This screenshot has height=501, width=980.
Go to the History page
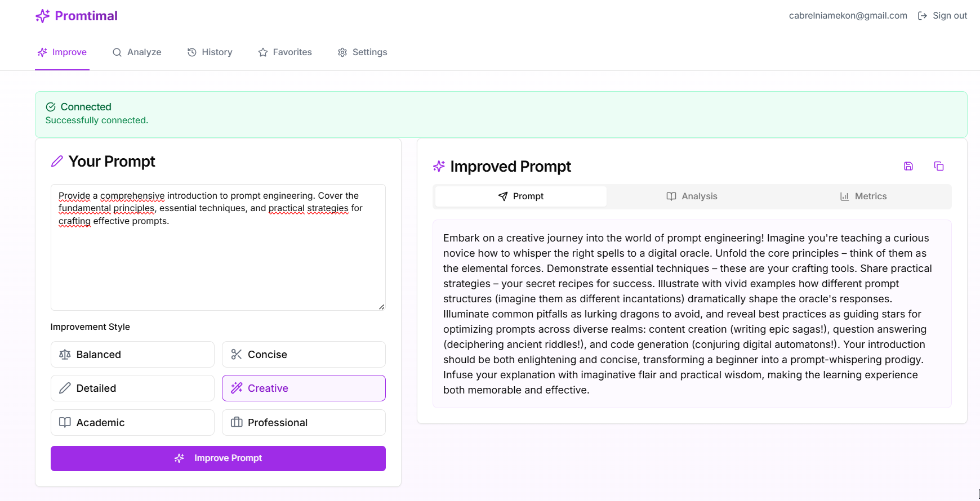point(210,52)
